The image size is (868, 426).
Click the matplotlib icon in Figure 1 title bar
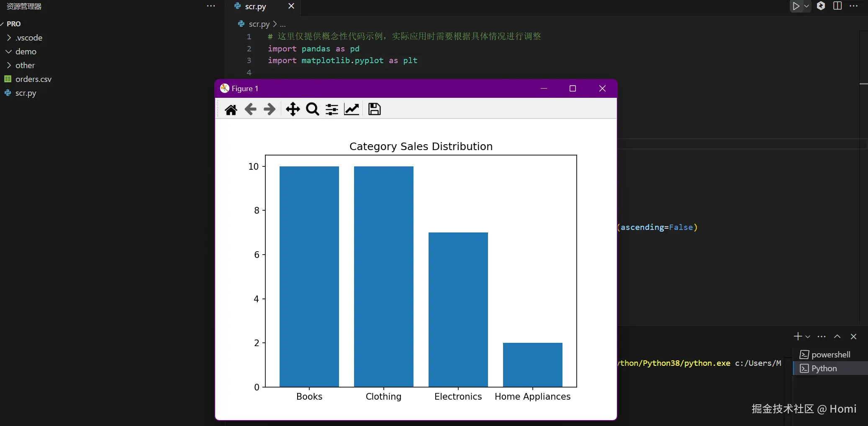[x=225, y=88]
